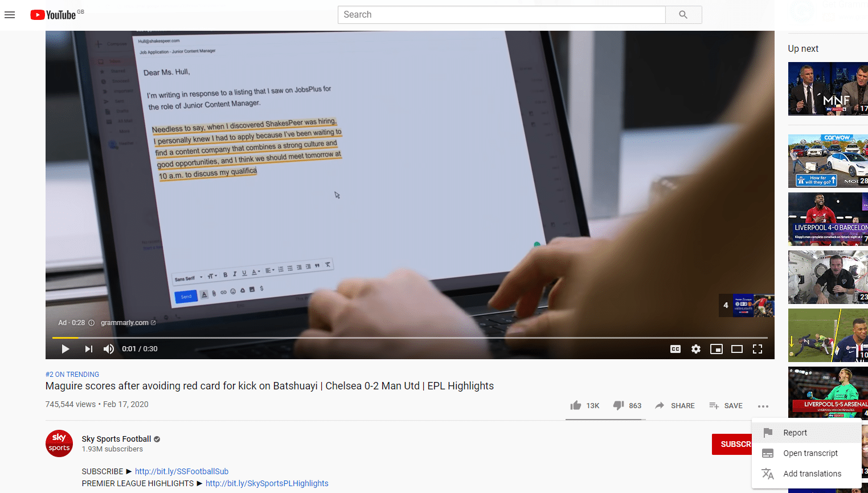
Task: Play the video
Action: click(x=65, y=349)
